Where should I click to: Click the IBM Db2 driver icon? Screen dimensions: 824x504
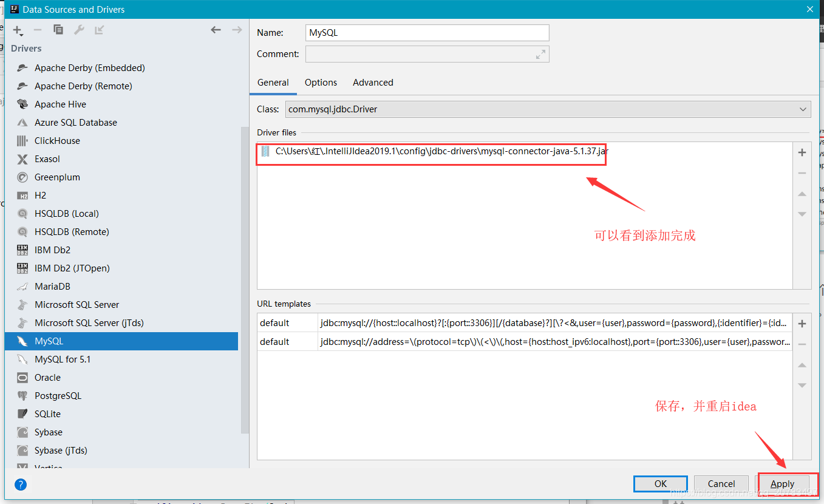tap(22, 250)
